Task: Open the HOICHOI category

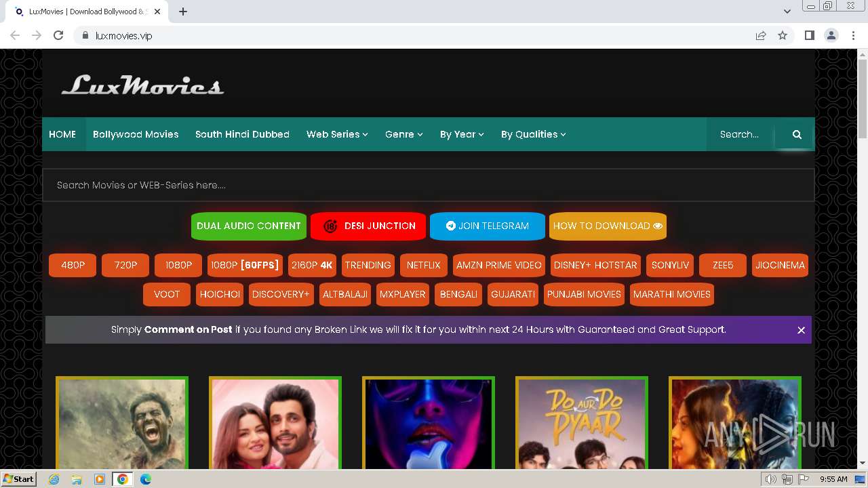Action: 220,294
